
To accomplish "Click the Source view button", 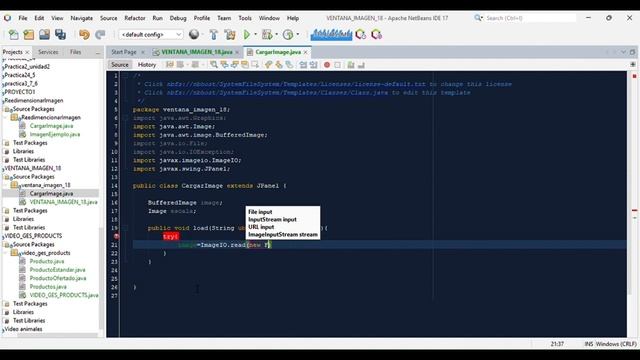I will (120, 64).
